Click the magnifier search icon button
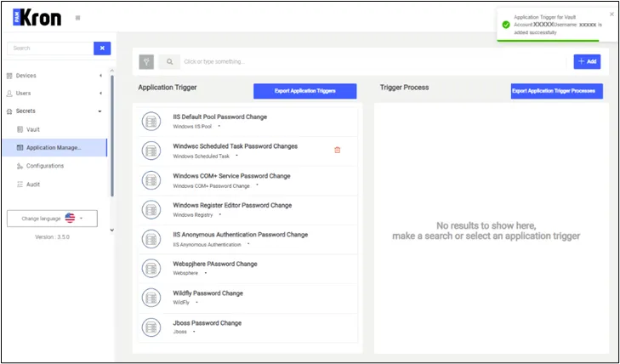This screenshot has width=620, height=364. click(x=169, y=61)
